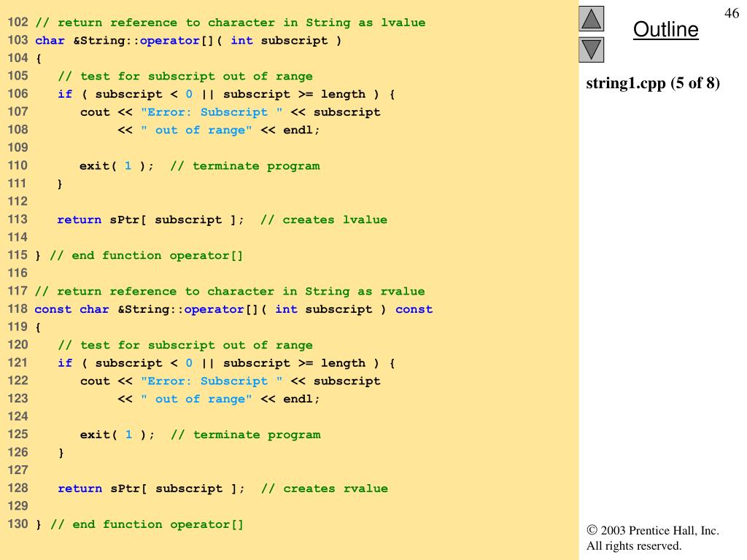Click the subscript range test comment on line 105
The height and width of the screenshot is (560, 747).
coord(185,76)
